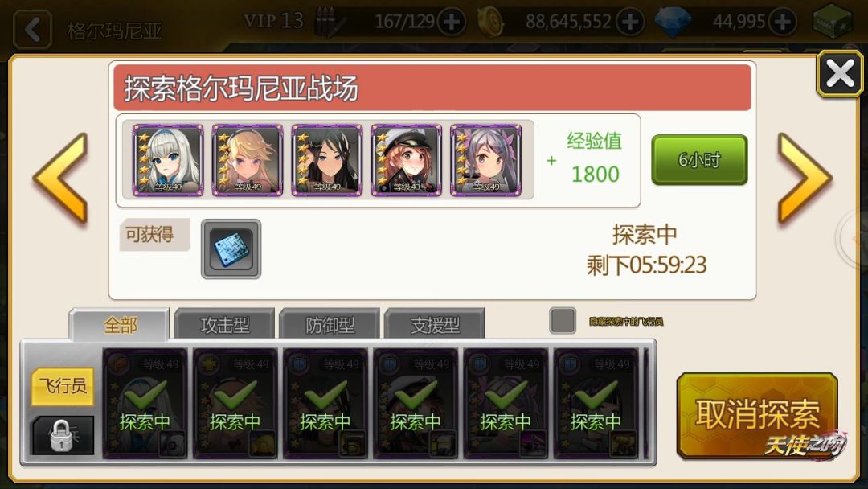
Task: Click the locked padlock category button
Action: [62, 435]
